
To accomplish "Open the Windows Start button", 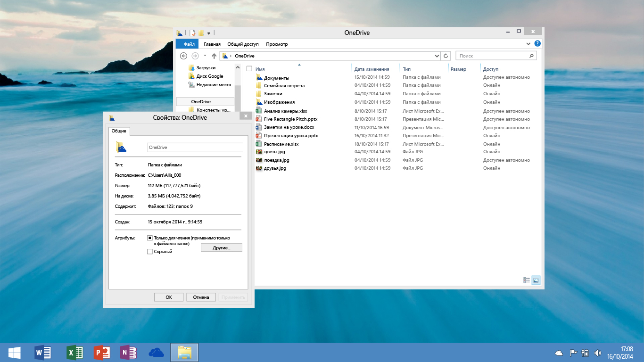I will click(x=14, y=353).
